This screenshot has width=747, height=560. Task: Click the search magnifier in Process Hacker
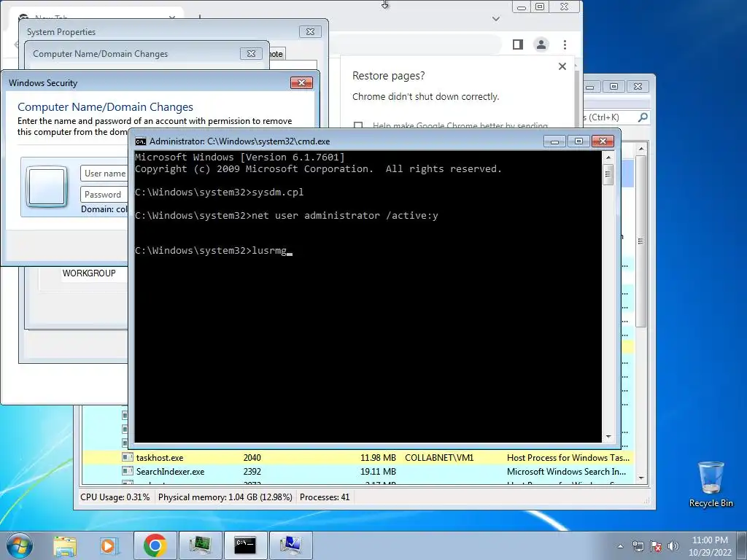point(643,117)
